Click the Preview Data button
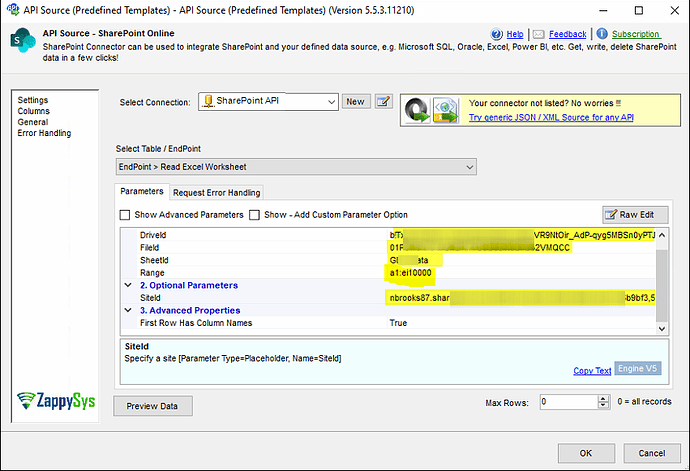 coord(153,406)
